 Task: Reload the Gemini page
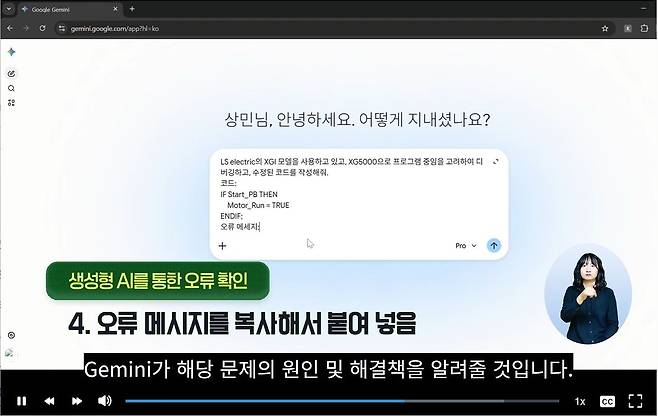[x=42, y=28]
